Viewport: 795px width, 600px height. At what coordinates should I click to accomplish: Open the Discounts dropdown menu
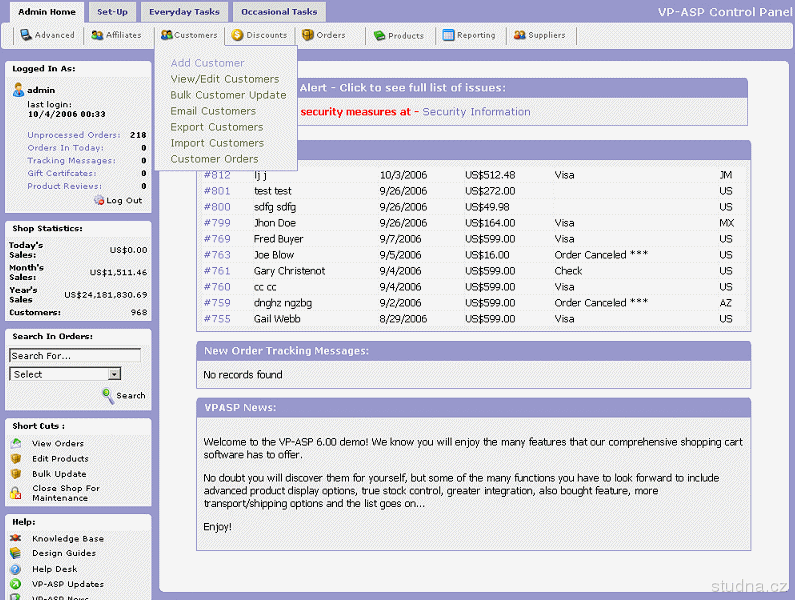tap(259, 35)
